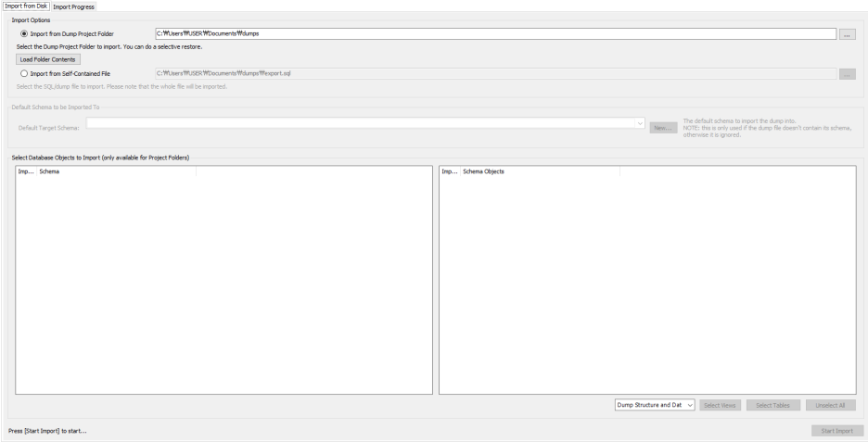Edit the dump project folder path field
This screenshot has height=442, width=868.
point(495,33)
